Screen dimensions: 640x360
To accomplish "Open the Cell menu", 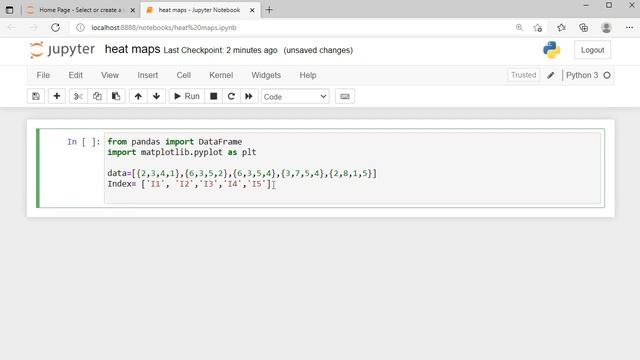I will click(x=184, y=75).
